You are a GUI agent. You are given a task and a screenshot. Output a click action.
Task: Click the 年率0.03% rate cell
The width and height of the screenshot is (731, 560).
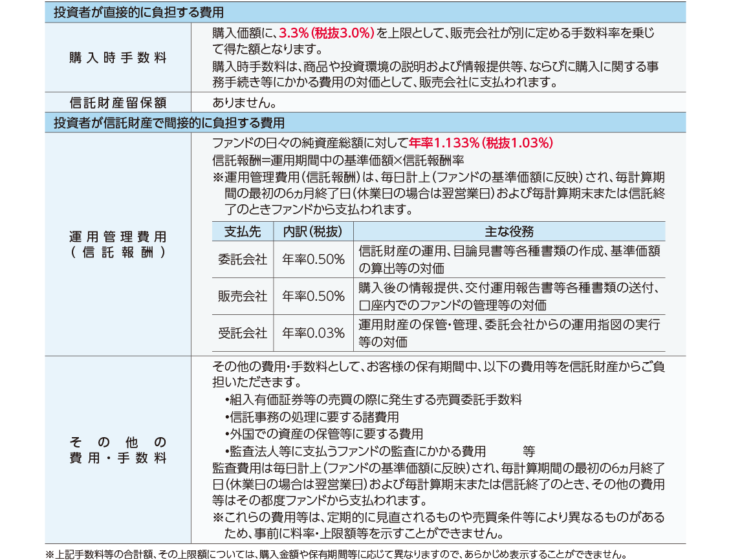313,333
